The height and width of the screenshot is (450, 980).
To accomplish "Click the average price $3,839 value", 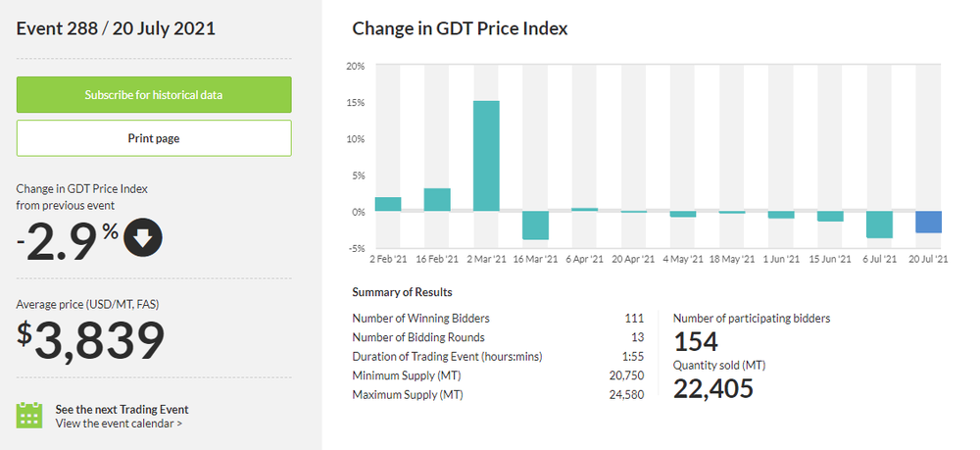I will pyautogui.click(x=90, y=341).
